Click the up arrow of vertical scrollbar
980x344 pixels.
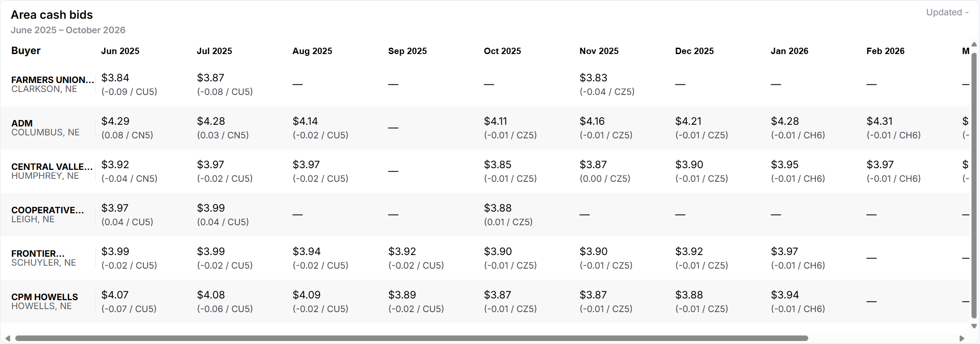pyautogui.click(x=974, y=44)
